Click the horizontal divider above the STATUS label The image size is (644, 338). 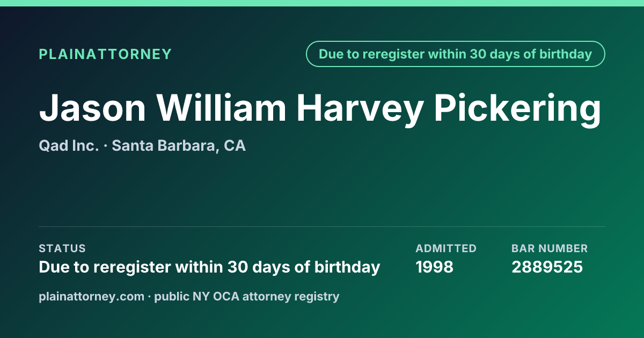pos(322,226)
